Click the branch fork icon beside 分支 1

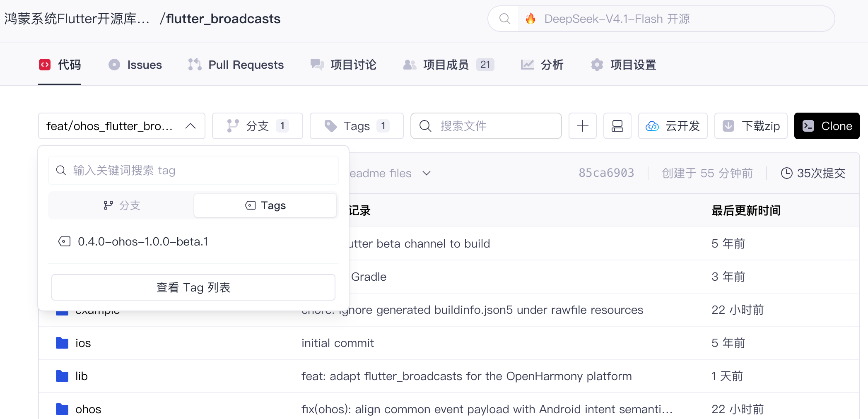click(233, 126)
